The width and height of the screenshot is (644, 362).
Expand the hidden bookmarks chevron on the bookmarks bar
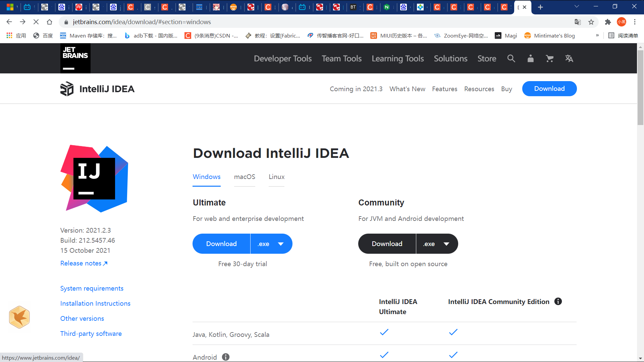(597, 35)
